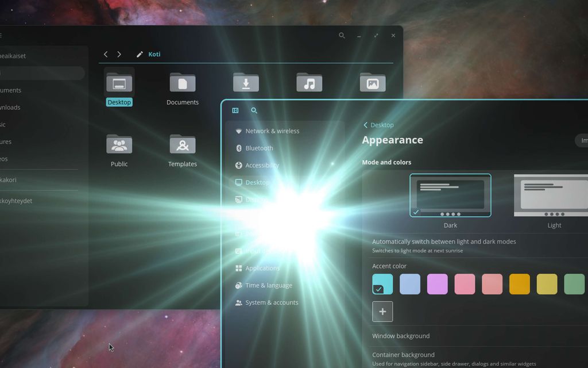Select the Dark mode thumbnail
588x368 pixels.
click(x=450, y=195)
